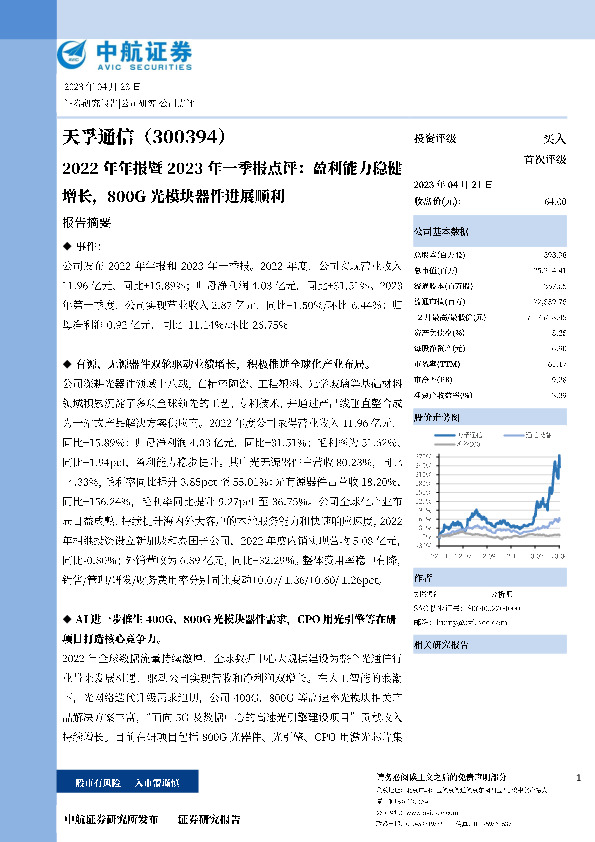
Task: Click the page number 1 at bottom right
Action: 578,777
